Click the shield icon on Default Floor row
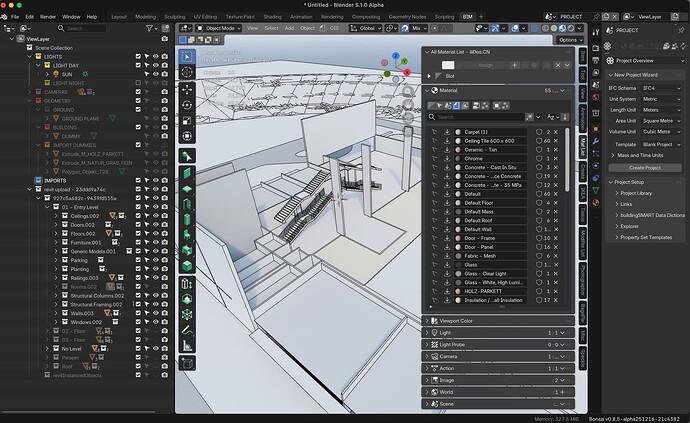 click(539, 203)
